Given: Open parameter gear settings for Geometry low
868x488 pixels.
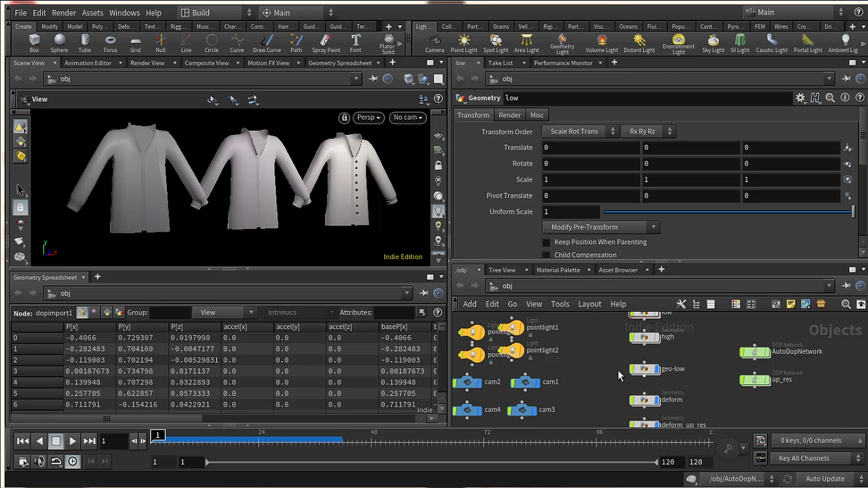Looking at the screenshot, I should click(800, 98).
